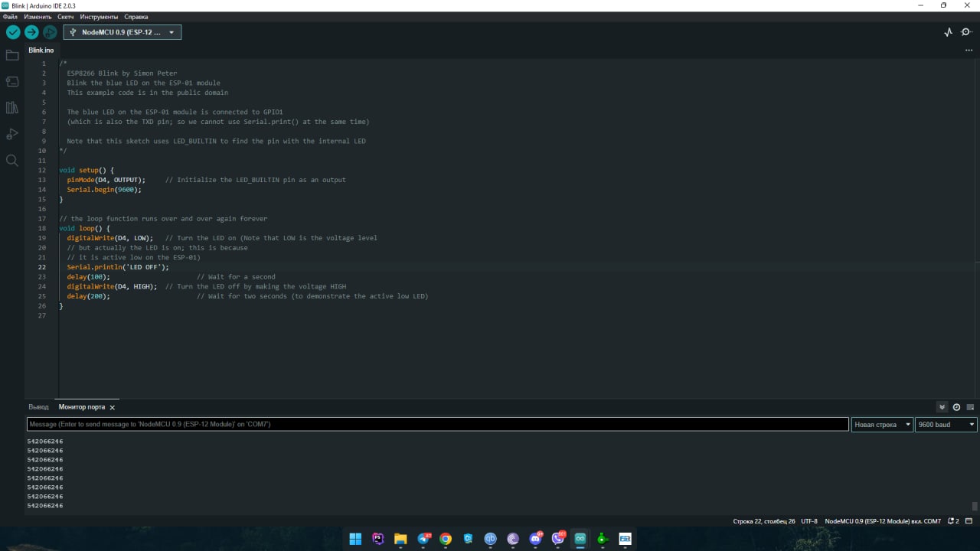The height and width of the screenshot is (551, 980).
Task: Click line number 27 in the gutter
Action: [42, 315]
